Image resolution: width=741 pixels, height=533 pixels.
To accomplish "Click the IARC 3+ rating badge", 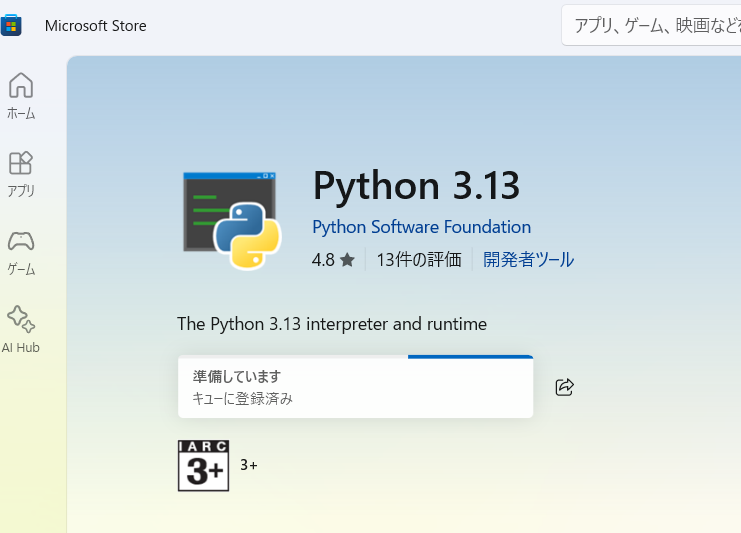I will 203,465.
